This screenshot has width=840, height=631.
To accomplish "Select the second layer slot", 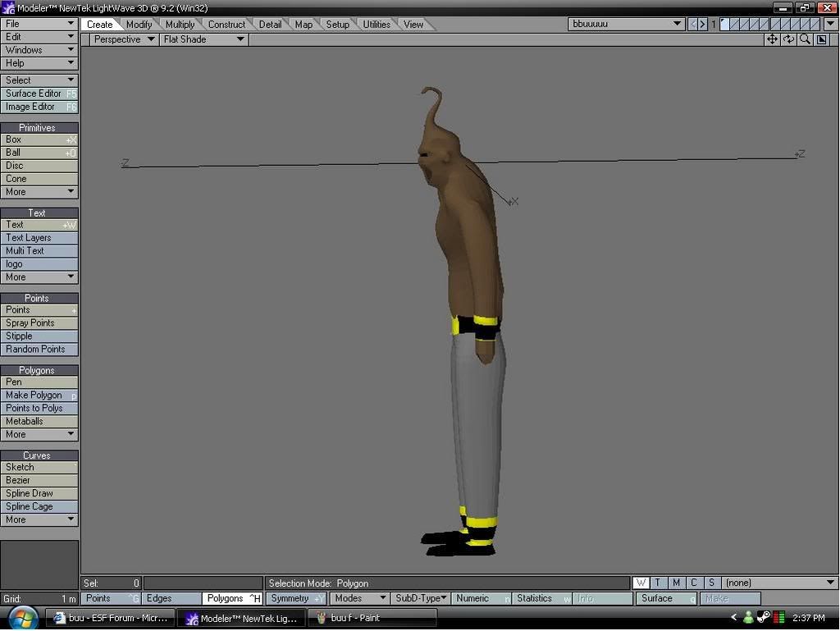I will (734, 24).
